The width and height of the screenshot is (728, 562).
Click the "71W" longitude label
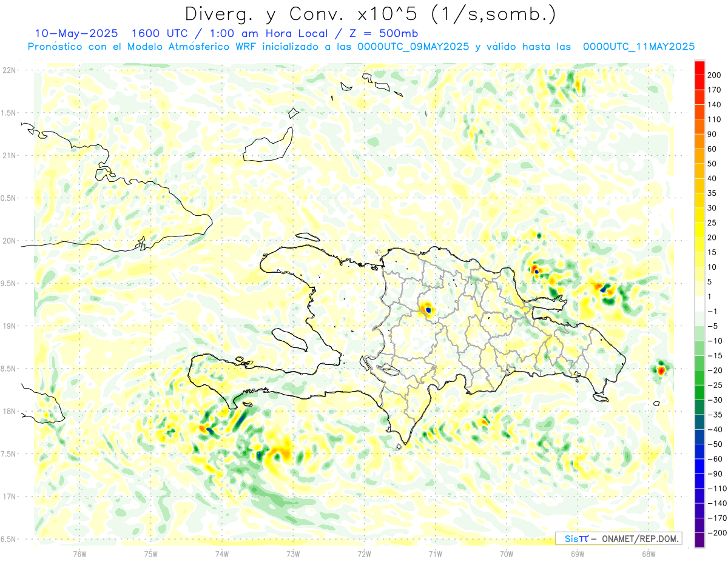click(x=435, y=554)
